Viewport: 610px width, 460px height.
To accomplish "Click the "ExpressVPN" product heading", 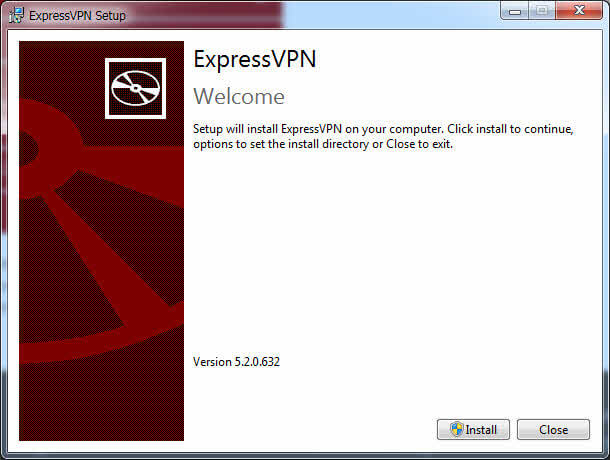I will [x=255, y=60].
